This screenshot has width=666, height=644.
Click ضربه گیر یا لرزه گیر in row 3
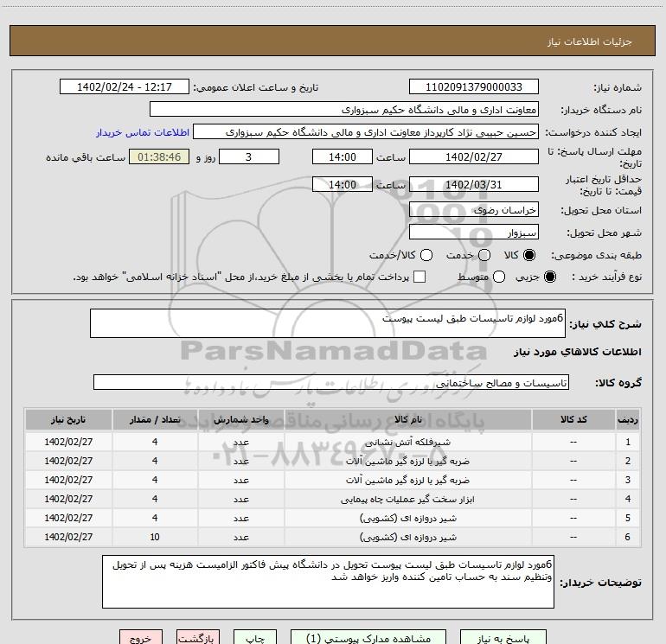coord(407,480)
